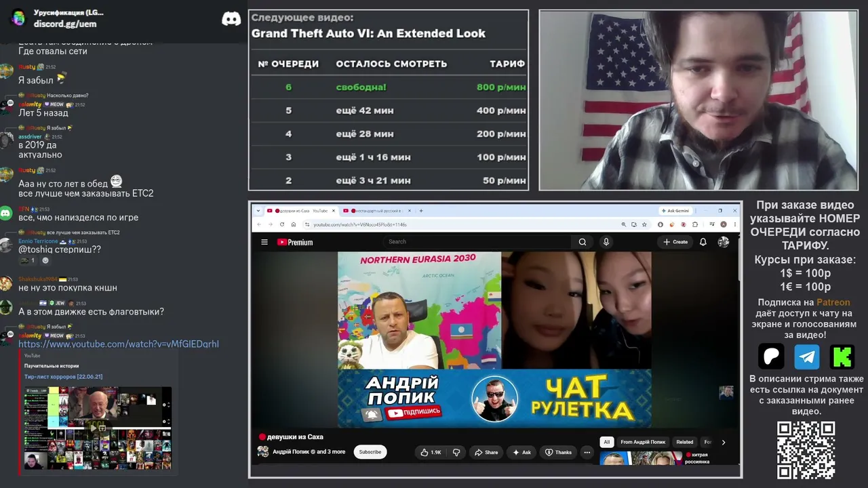Open Chrome three-dot menu

coord(734,224)
